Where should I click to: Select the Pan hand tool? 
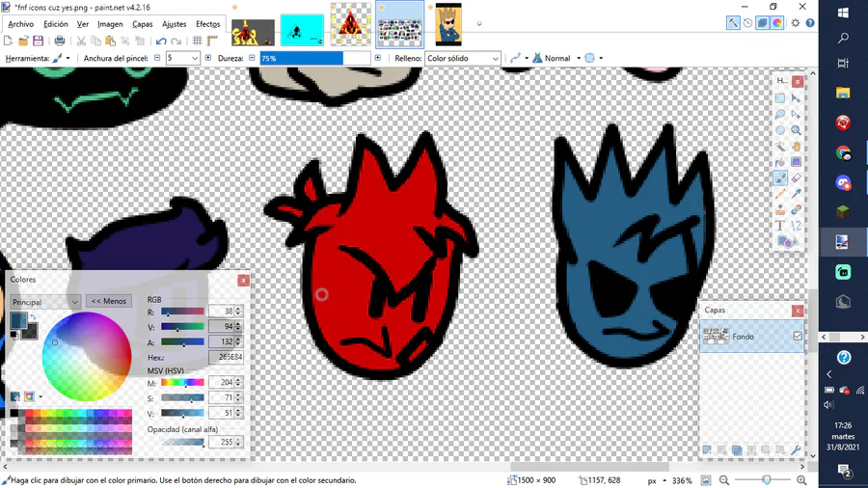(x=796, y=146)
